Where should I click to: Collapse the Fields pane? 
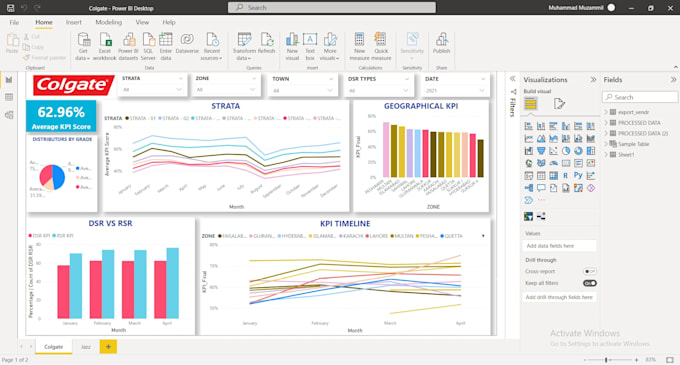tap(673, 80)
